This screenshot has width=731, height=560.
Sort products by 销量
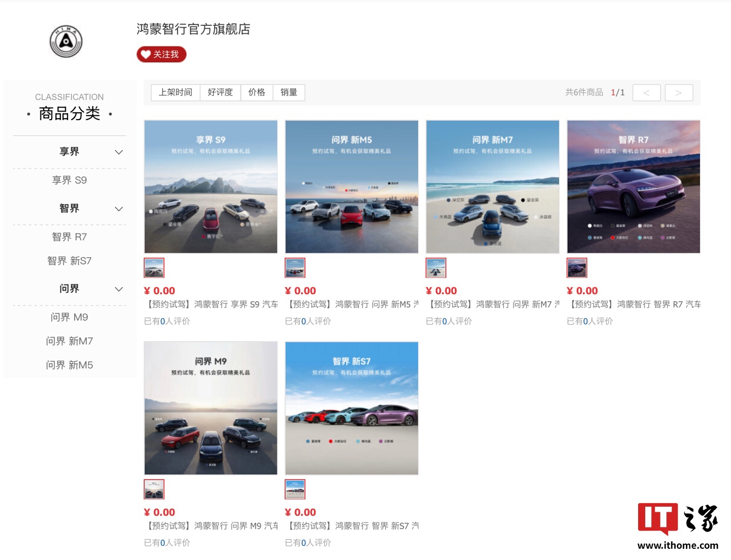click(x=289, y=92)
